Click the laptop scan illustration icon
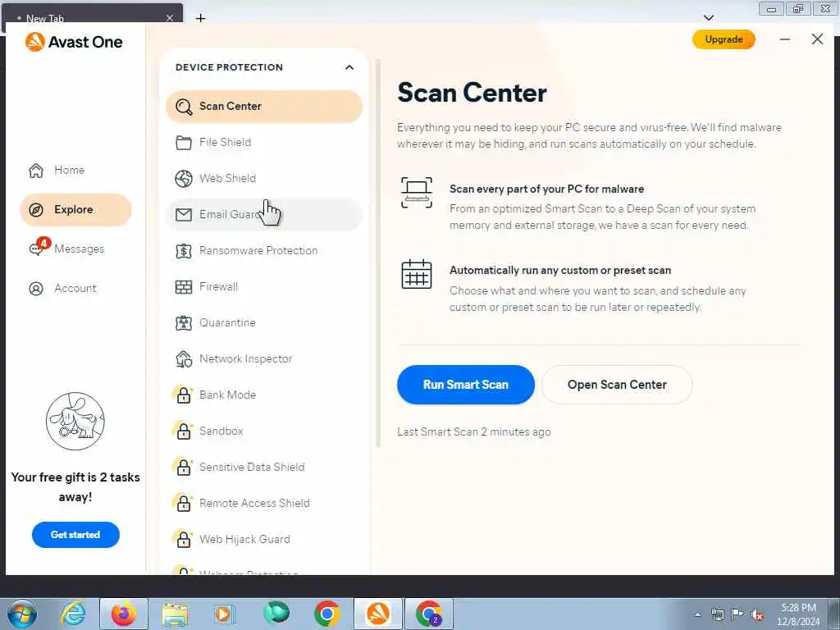 pyautogui.click(x=417, y=193)
